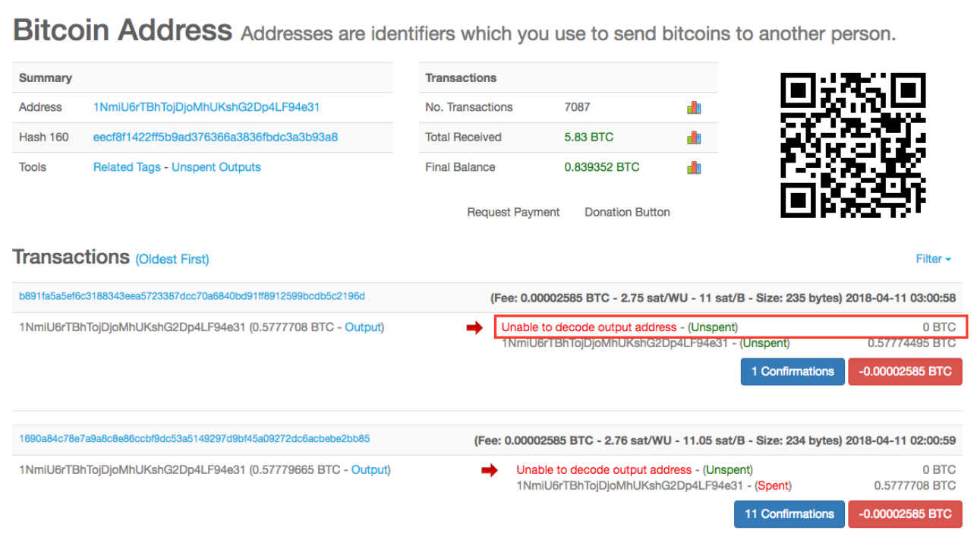Click the 1 Confirmations button

coord(793,371)
